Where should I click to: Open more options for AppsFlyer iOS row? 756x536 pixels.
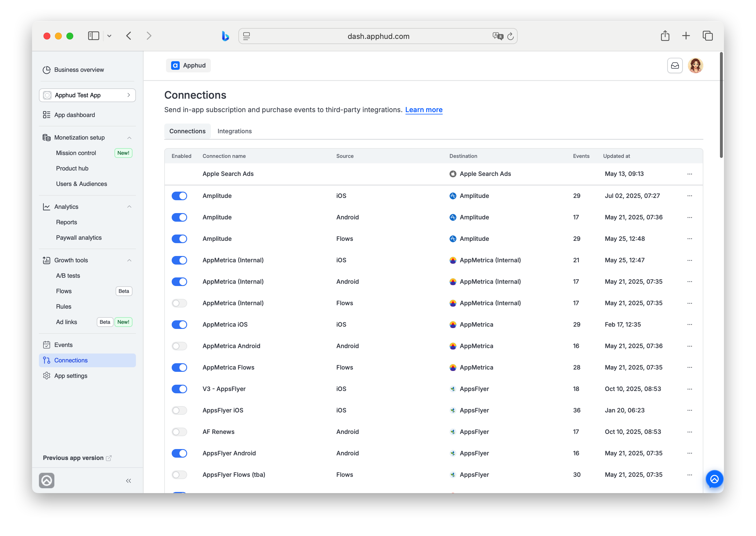(x=689, y=410)
